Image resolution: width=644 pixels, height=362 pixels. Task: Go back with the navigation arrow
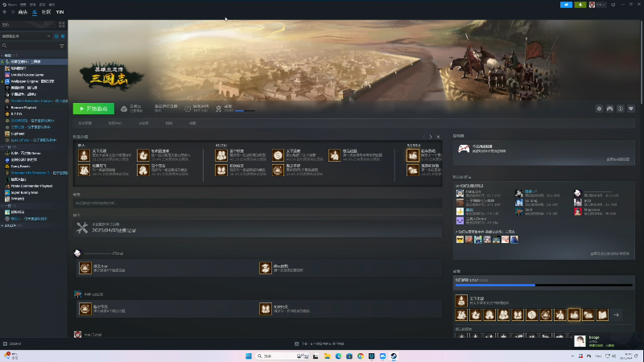click(5, 12)
